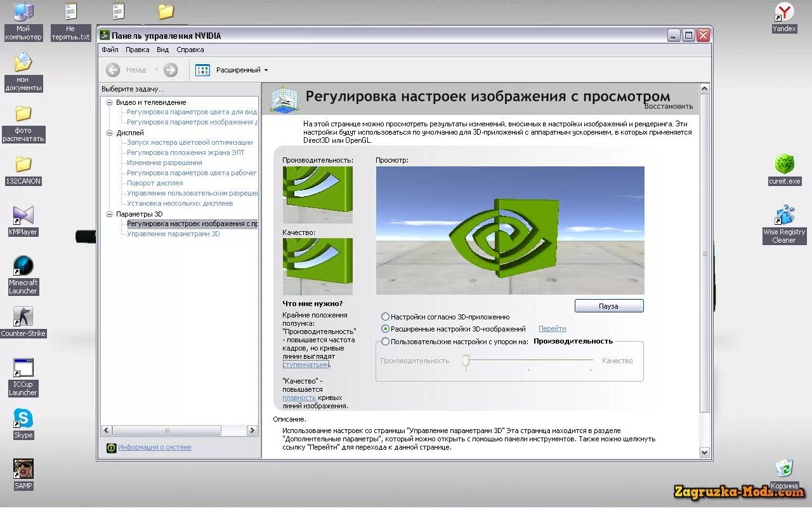
Task: Select "Пользовательские настройки с упором на" radio
Action: pyautogui.click(x=385, y=342)
